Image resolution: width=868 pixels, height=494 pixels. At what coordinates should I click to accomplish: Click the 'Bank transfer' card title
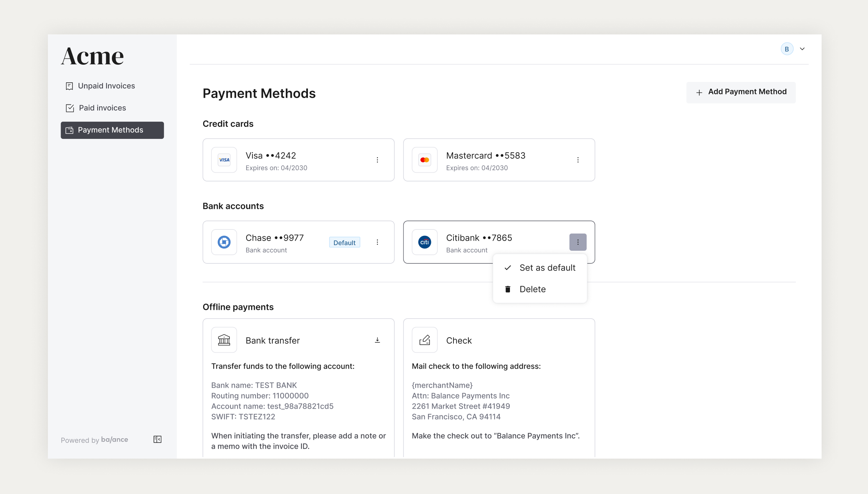[273, 341]
